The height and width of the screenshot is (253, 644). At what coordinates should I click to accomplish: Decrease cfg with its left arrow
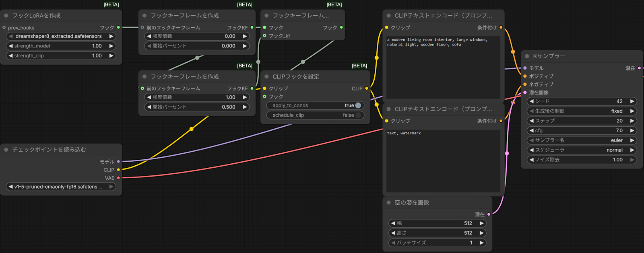coord(532,130)
